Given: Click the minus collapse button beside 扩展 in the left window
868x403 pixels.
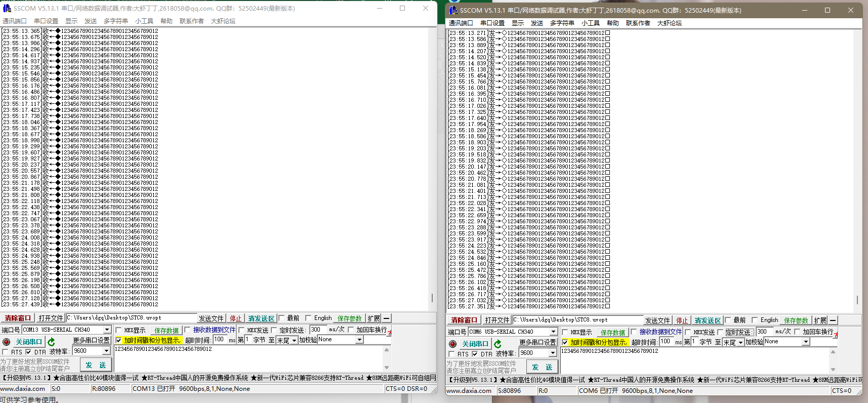Looking at the screenshot, I should pos(387,318).
